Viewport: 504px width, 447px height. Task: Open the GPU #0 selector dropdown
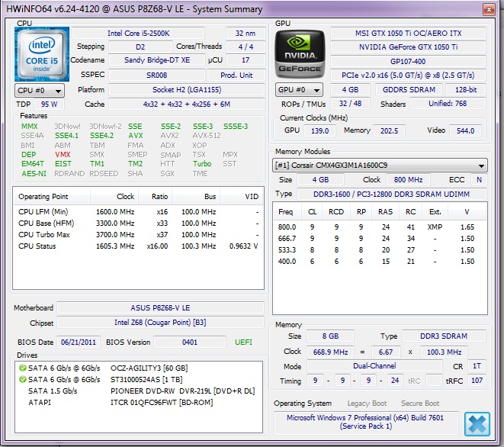pyautogui.click(x=294, y=90)
